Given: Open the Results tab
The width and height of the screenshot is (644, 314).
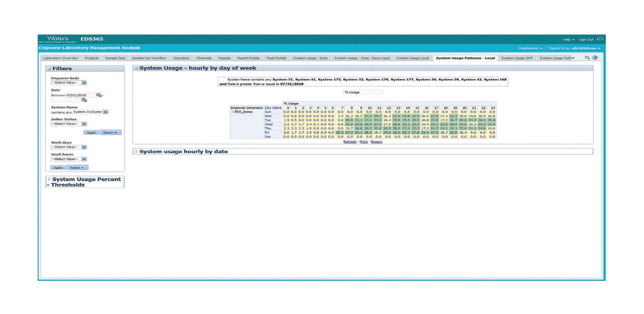Looking at the screenshot, I should pyautogui.click(x=224, y=58).
